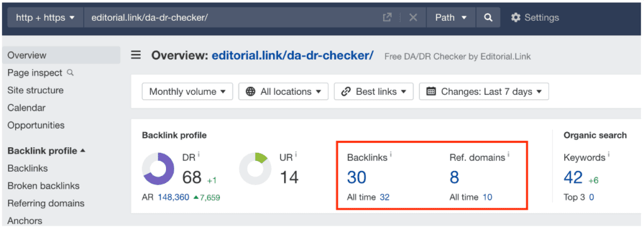Open URL in new tab icon
The height and width of the screenshot is (227, 644).
387,18
